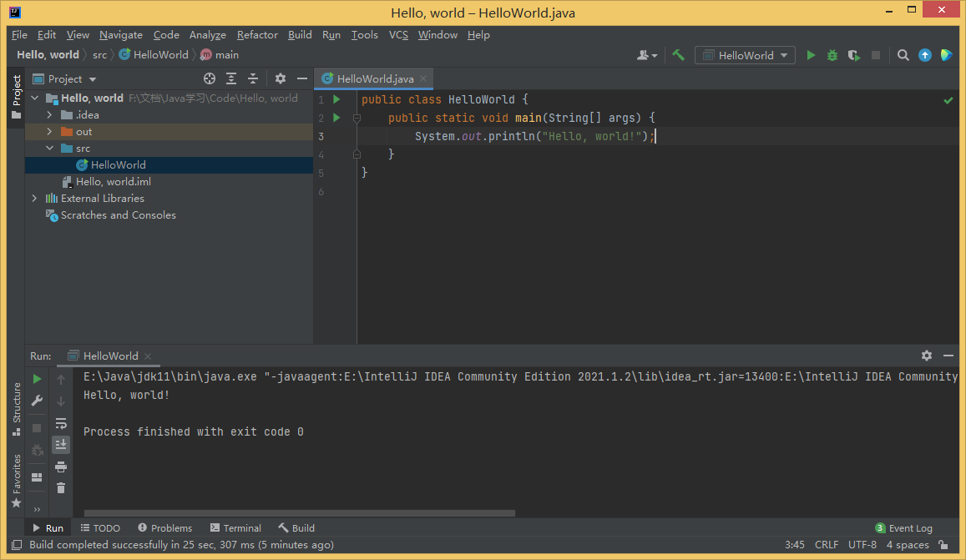This screenshot has height=560, width=966.
Task: Open wrench settings in Run panel
Action: tap(37, 401)
